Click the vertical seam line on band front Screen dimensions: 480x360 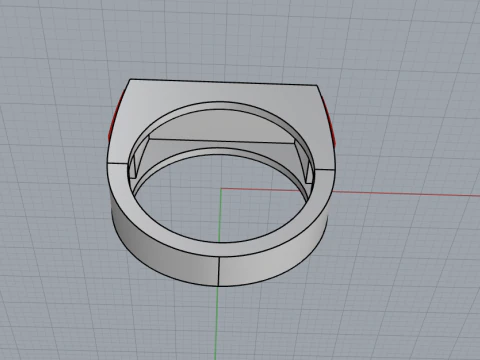(219, 271)
